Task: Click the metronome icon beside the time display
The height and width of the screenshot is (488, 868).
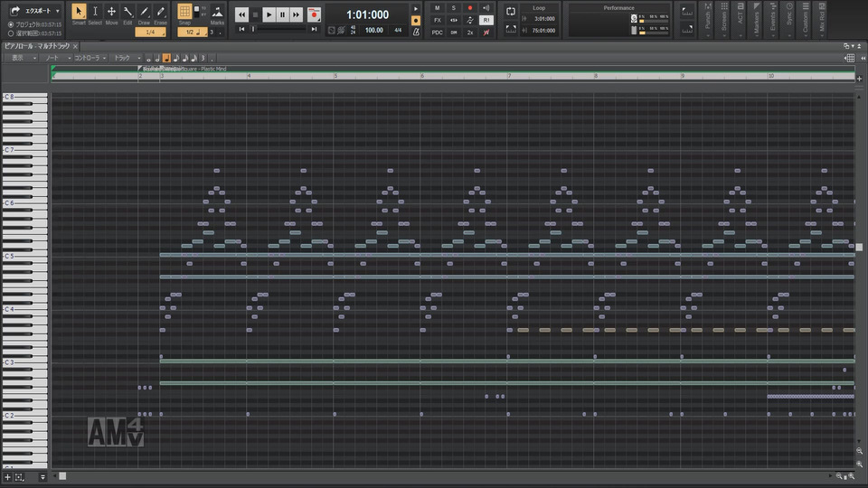Action: point(416,33)
